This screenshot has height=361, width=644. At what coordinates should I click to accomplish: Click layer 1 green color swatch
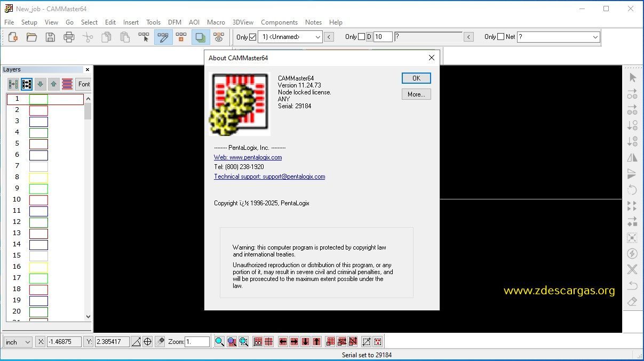click(38, 99)
